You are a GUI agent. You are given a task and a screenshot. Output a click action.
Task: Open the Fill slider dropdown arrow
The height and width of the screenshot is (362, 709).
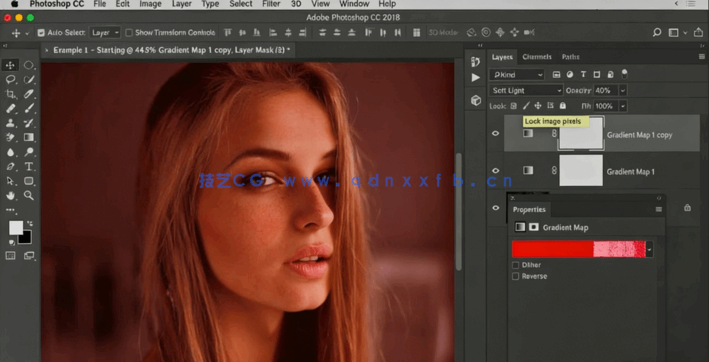point(623,106)
